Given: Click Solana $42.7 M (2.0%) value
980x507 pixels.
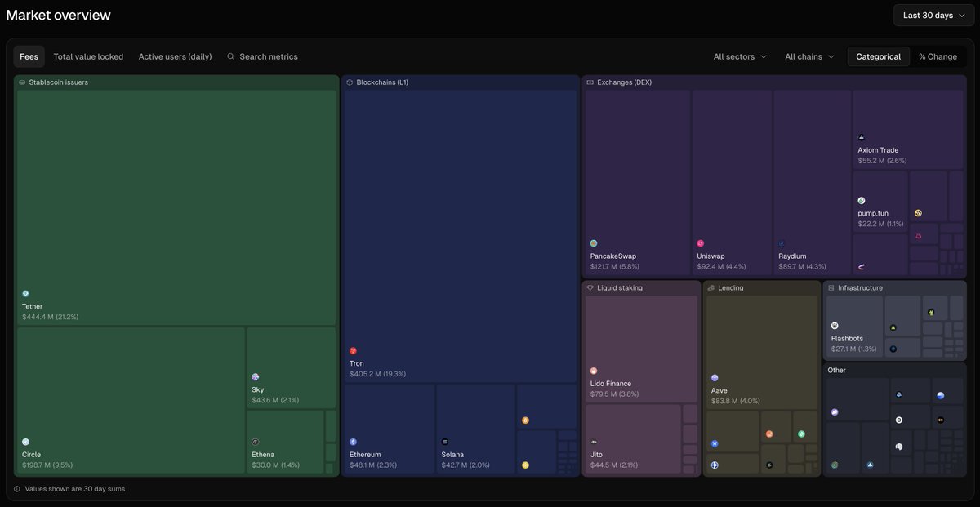Looking at the screenshot, I should 465,465.
